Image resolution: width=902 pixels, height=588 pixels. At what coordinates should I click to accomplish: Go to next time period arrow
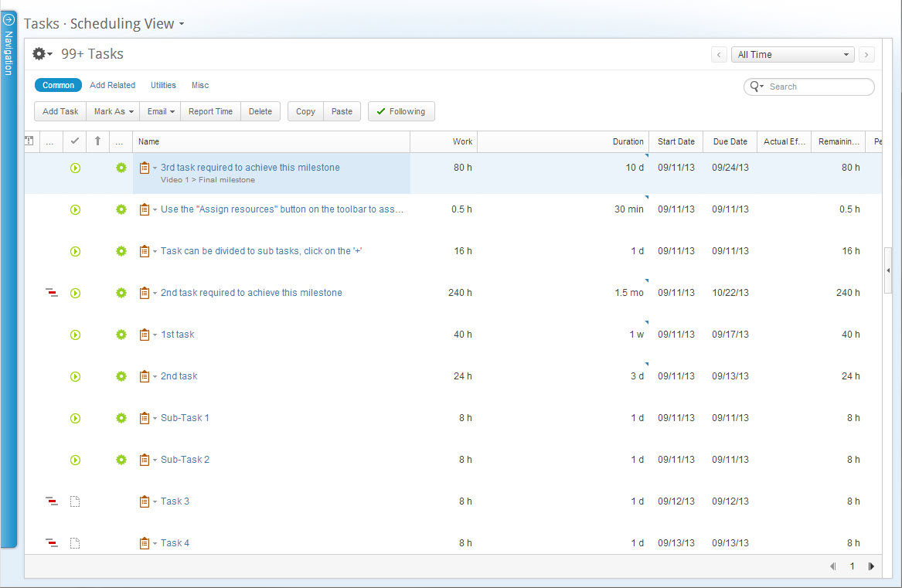(866, 55)
